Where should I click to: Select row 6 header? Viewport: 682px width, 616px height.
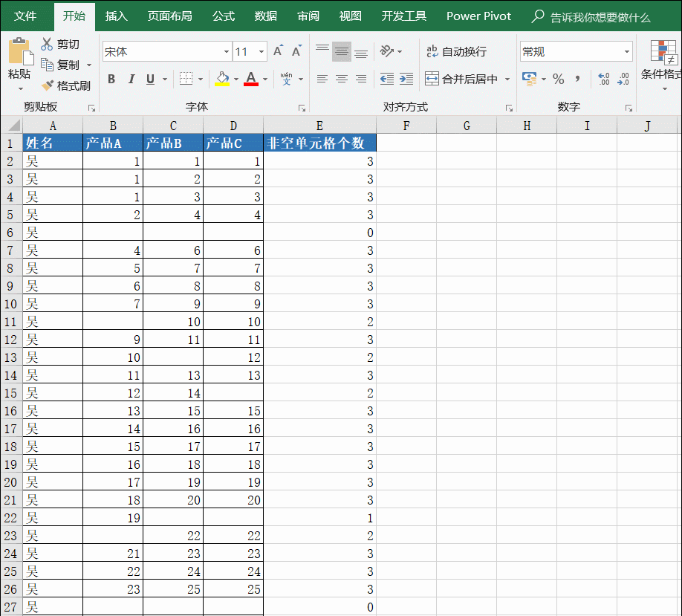10,233
